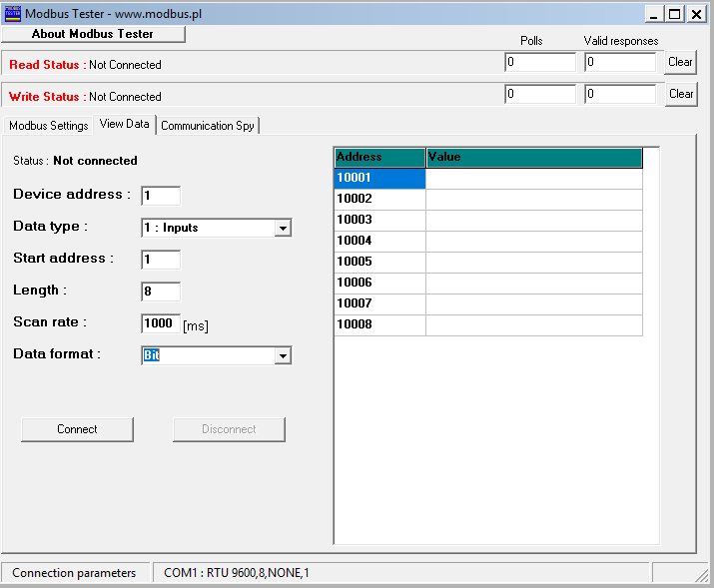Select the View Data tab
This screenshot has width=714, height=588.
(124, 124)
